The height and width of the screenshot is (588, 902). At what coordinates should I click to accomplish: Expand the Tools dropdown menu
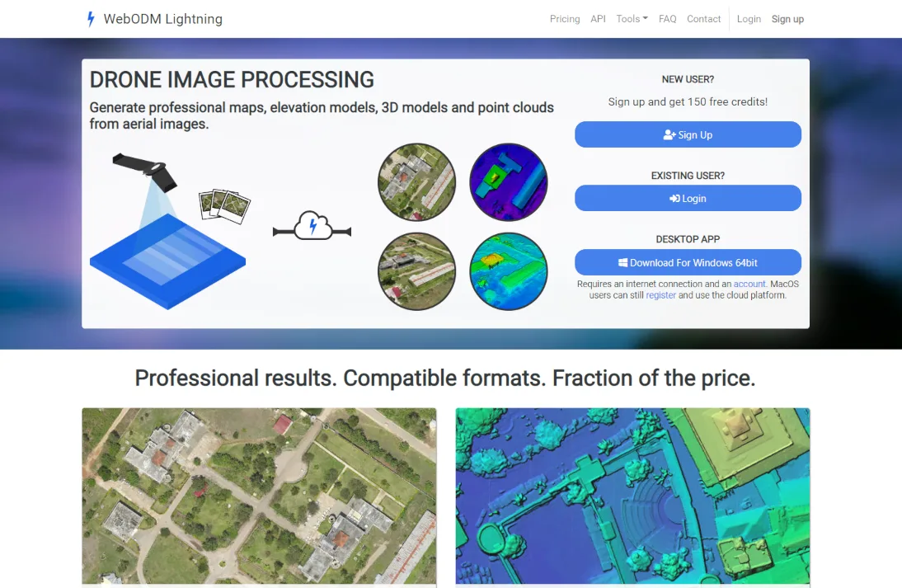tap(632, 19)
